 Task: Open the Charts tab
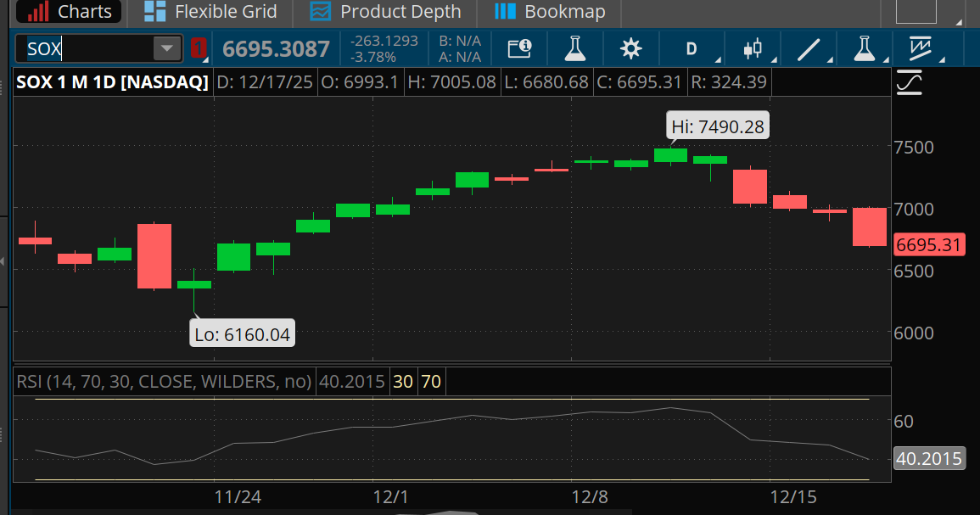pyautogui.click(x=70, y=12)
